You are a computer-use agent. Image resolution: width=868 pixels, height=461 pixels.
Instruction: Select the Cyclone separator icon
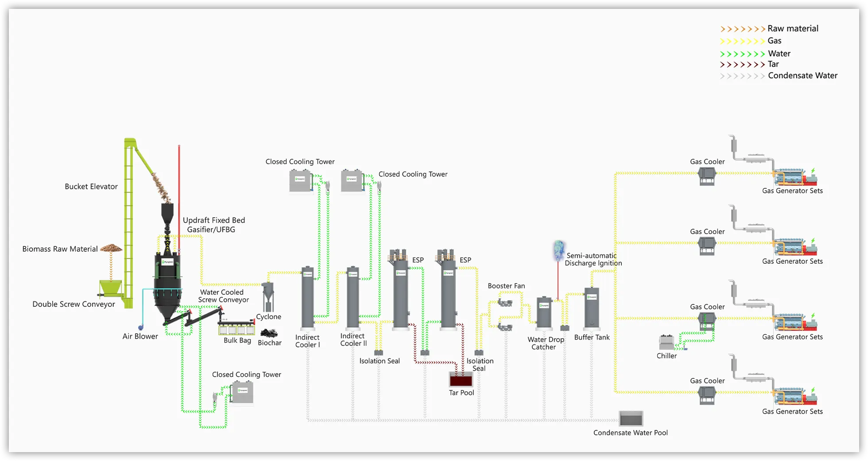[x=267, y=297]
